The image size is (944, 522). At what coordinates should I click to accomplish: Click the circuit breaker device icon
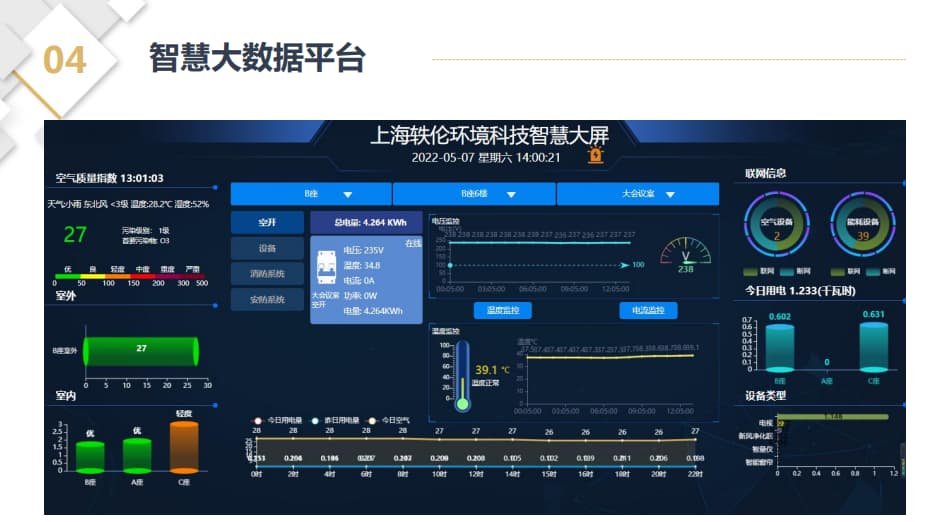pos(326,268)
